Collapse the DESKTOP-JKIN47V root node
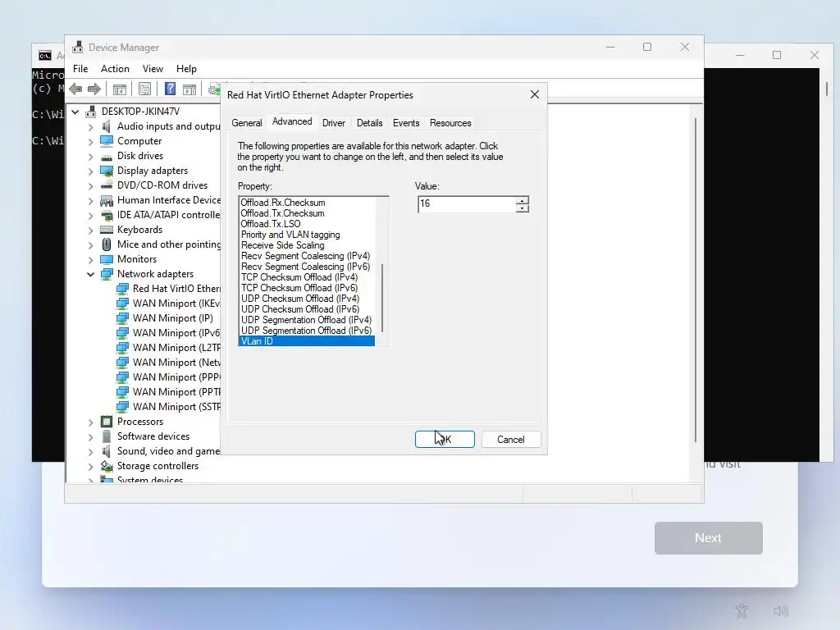840x630 pixels. pos(75,112)
